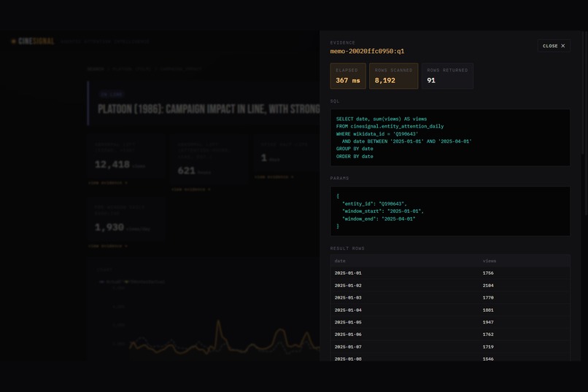Click the WHERE wikidata_id SQL line
Image resolution: width=588 pixels, height=392 pixels.
pyautogui.click(x=377, y=133)
